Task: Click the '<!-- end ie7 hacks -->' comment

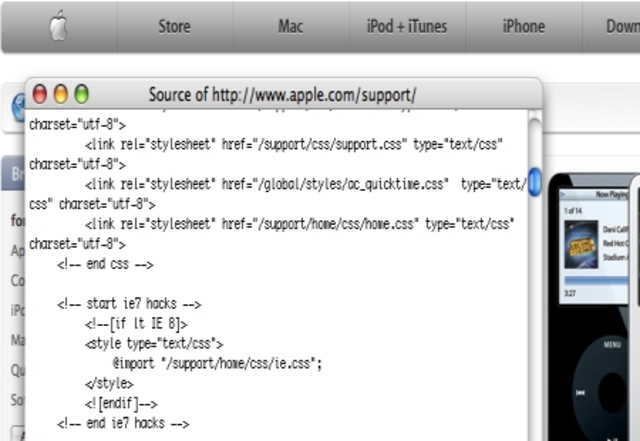Action: 123,423
